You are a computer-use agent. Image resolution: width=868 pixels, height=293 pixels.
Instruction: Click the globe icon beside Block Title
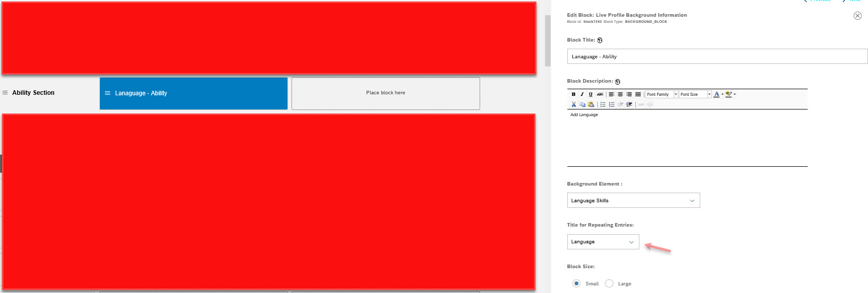pyautogui.click(x=600, y=40)
